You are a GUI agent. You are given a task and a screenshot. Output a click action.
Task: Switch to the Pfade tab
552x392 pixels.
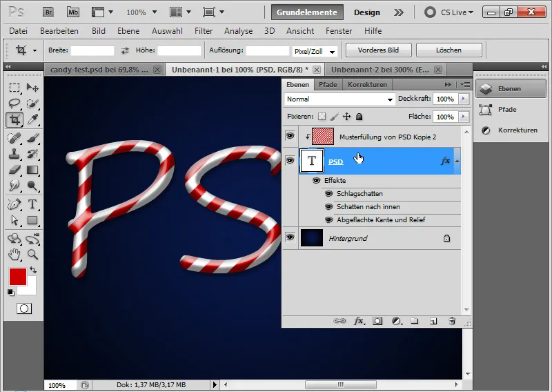point(328,84)
